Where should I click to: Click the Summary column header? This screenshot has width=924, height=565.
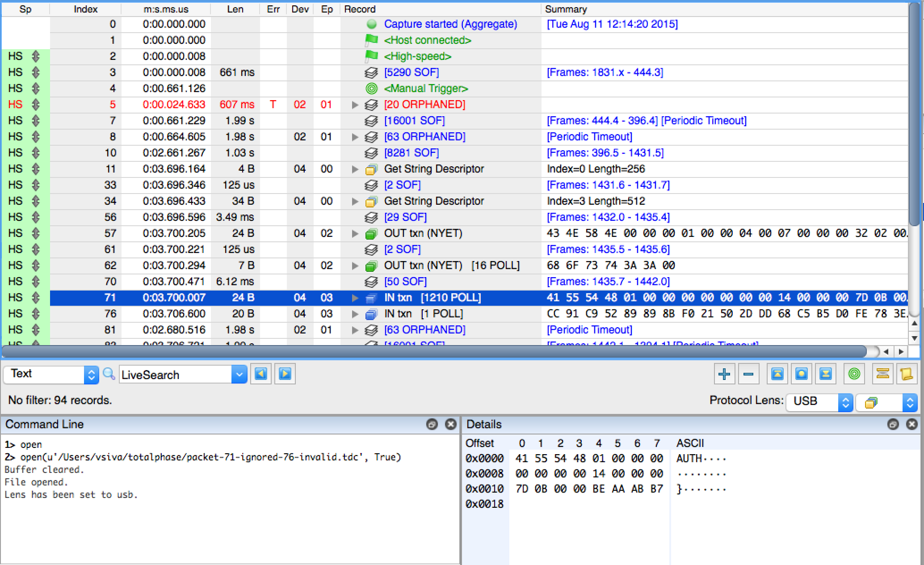566,9
